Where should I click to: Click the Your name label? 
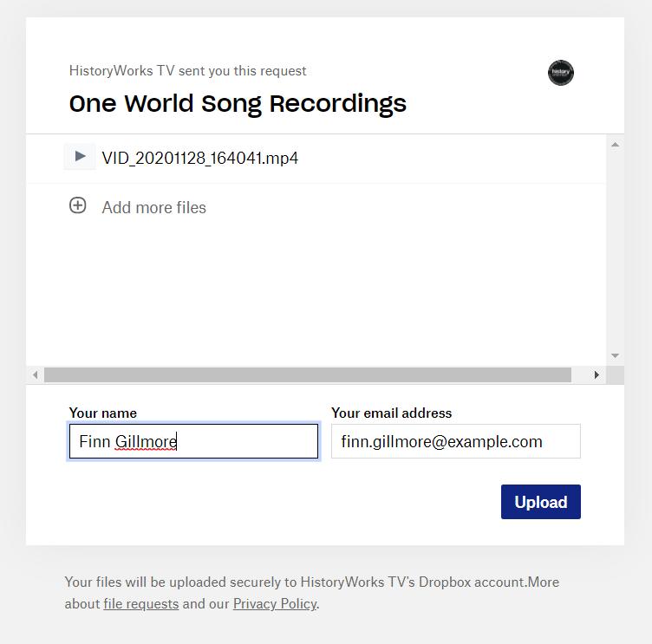102,413
